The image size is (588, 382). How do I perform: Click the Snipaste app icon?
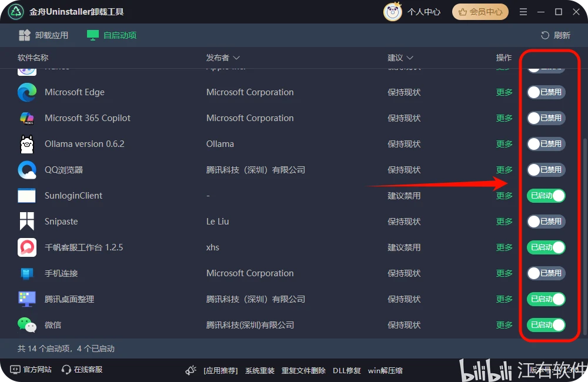27,221
